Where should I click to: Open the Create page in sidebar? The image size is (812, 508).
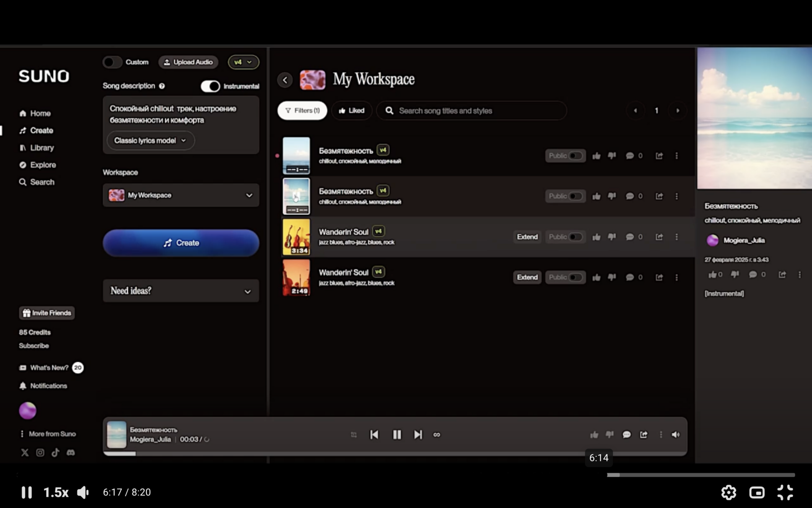pyautogui.click(x=36, y=131)
